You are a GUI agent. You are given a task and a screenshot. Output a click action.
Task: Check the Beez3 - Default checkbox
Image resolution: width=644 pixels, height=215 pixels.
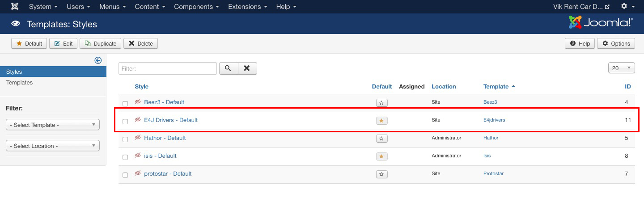(x=125, y=103)
